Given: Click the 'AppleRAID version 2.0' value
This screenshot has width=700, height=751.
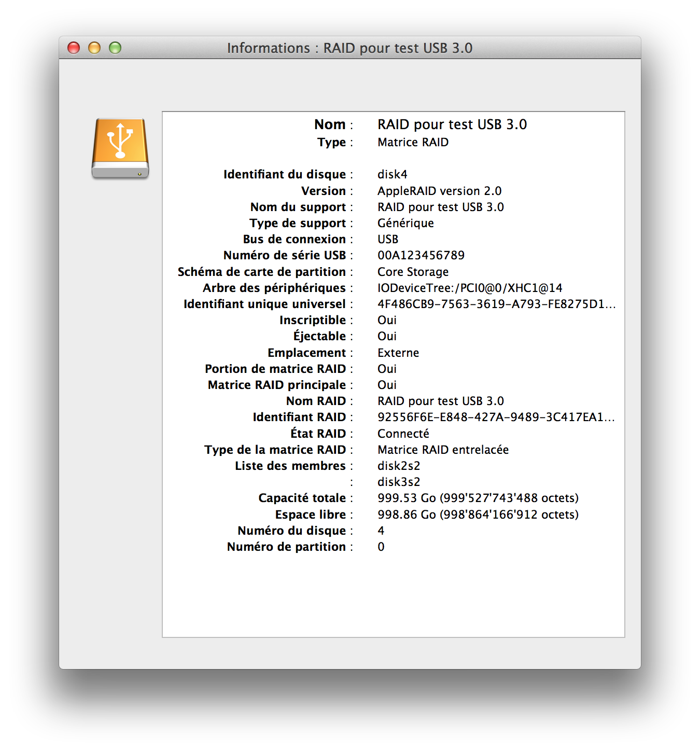Looking at the screenshot, I should [x=439, y=191].
